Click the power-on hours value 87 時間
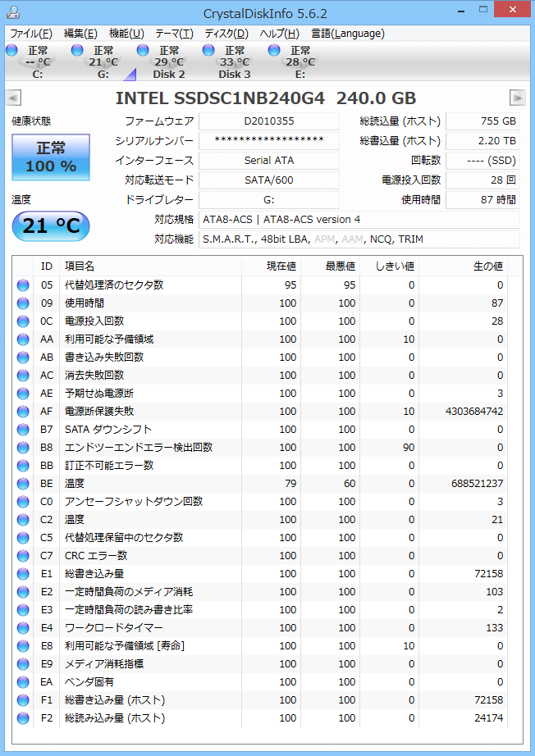535x756 pixels. 483,199
